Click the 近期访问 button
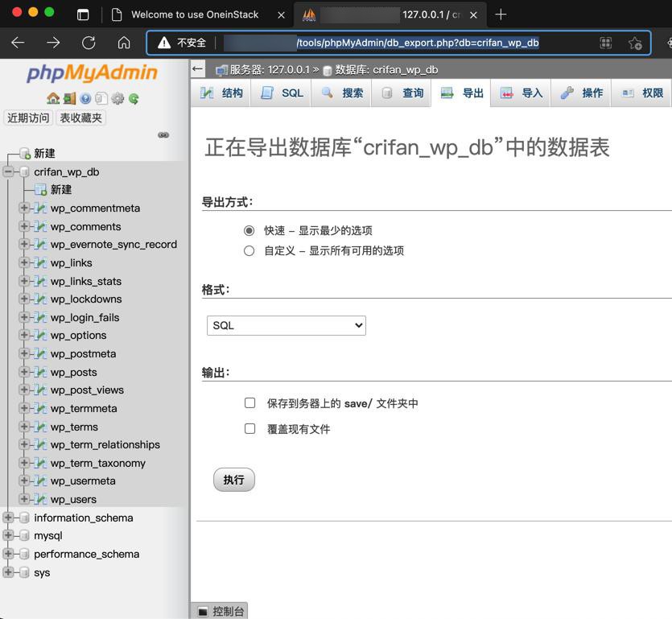The height and width of the screenshot is (619, 672). pyautogui.click(x=28, y=118)
